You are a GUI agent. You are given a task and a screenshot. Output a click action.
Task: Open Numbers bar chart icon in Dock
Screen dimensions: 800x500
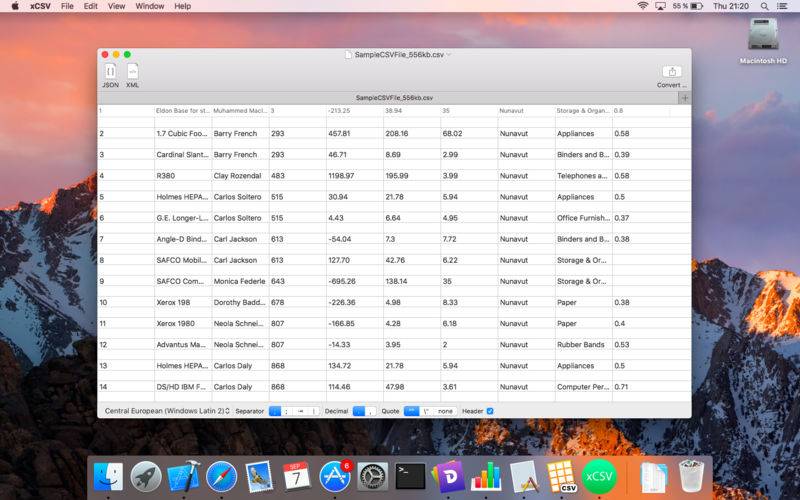(486, 477)
